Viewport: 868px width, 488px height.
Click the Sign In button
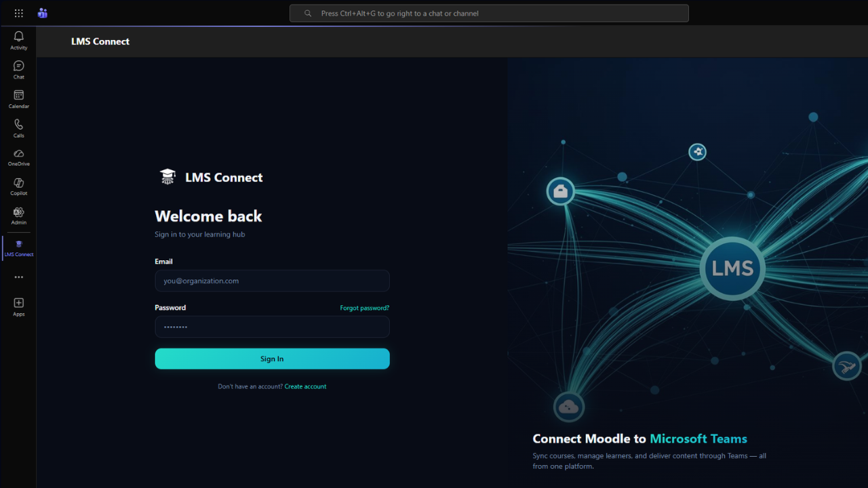point(272,359)
